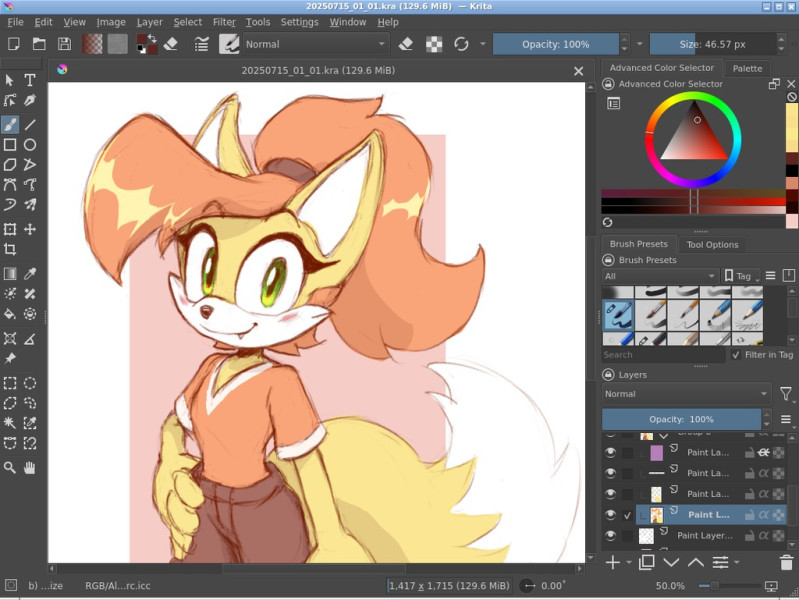799x600 pixels.
Task: Open the Layers panel hamburger options menu
Action: pyautogui.click(x=786, y=419)
